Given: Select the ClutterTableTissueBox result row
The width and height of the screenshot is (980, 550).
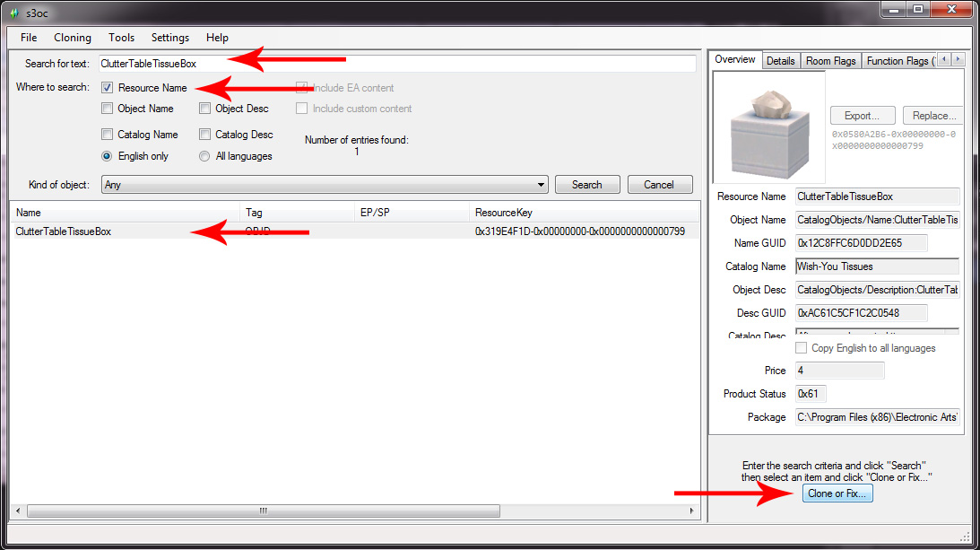Looking at the screenshot, I should point(64,231).
